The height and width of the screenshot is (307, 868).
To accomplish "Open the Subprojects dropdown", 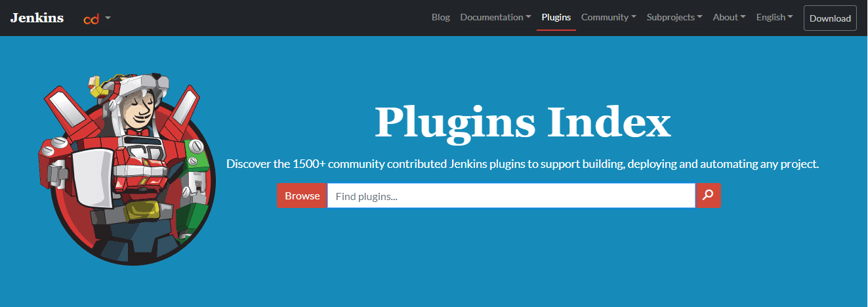I will [674, 18].
